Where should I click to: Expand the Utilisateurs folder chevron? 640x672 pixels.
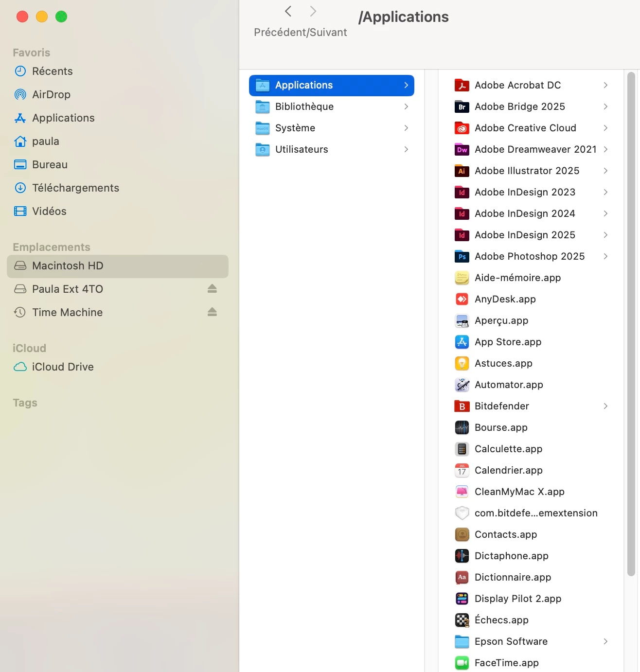coord(406,149)
